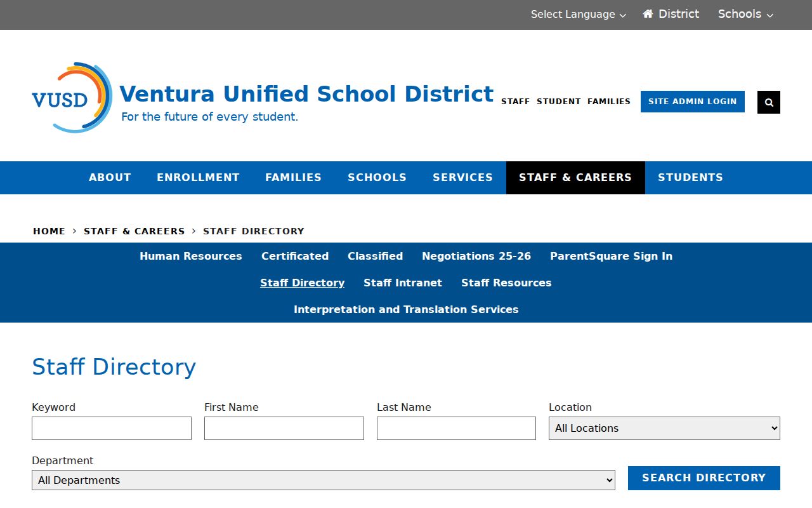Open the STUDENTS menu
Screen dimensions: 812x508
coord(690,178)
